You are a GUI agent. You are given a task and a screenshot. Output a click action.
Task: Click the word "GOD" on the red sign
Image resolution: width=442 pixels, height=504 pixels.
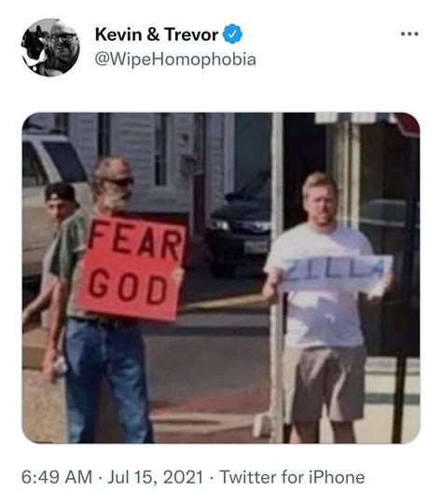click(128, 287)
